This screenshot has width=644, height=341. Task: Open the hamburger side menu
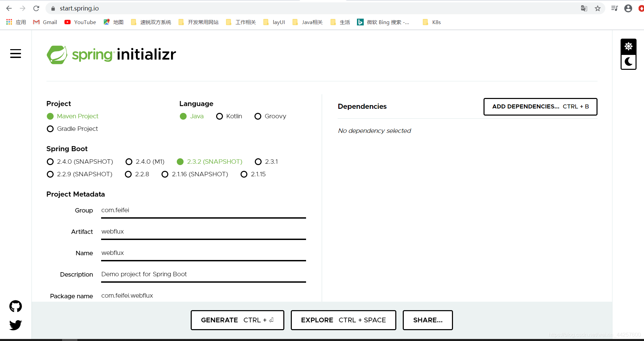point(16,54)
